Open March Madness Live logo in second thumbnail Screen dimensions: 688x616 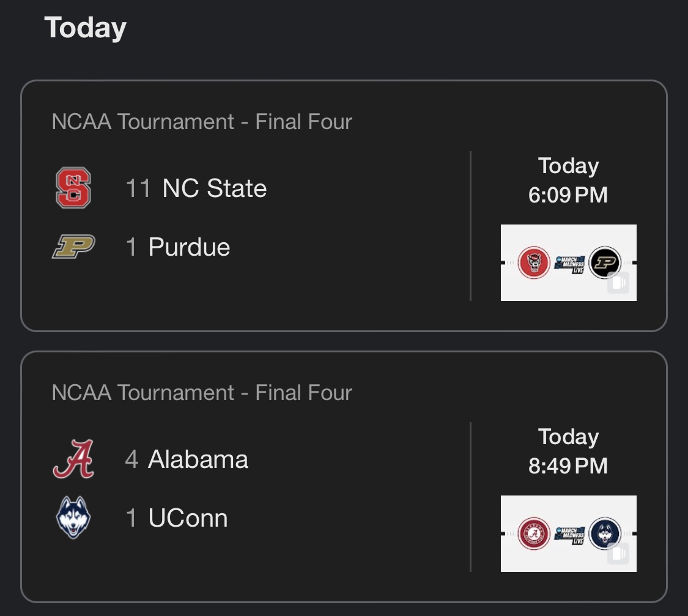click(x=570, y=534)
